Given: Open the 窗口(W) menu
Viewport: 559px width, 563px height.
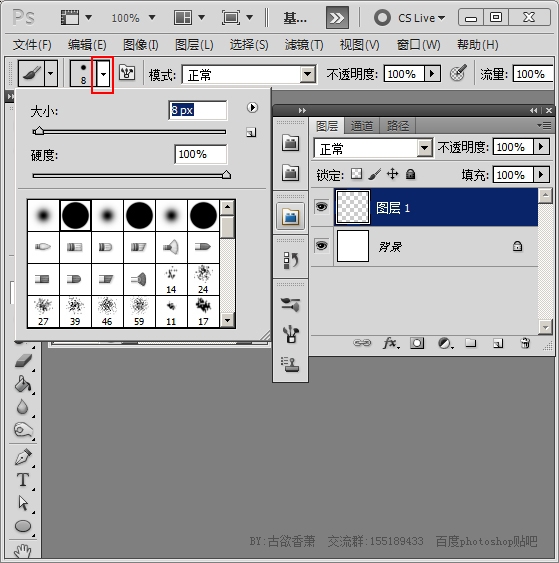Looking at the screenshot, I should click(418, 45).
